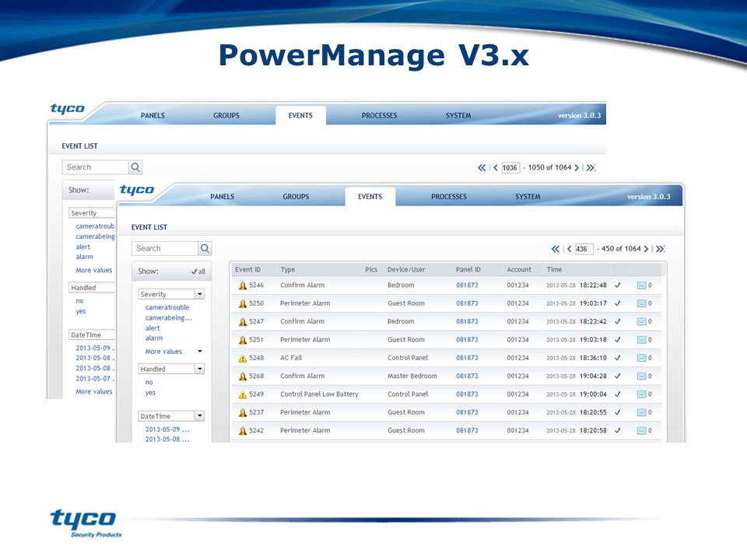Open the Severity filter in back window

coord(92,213)
